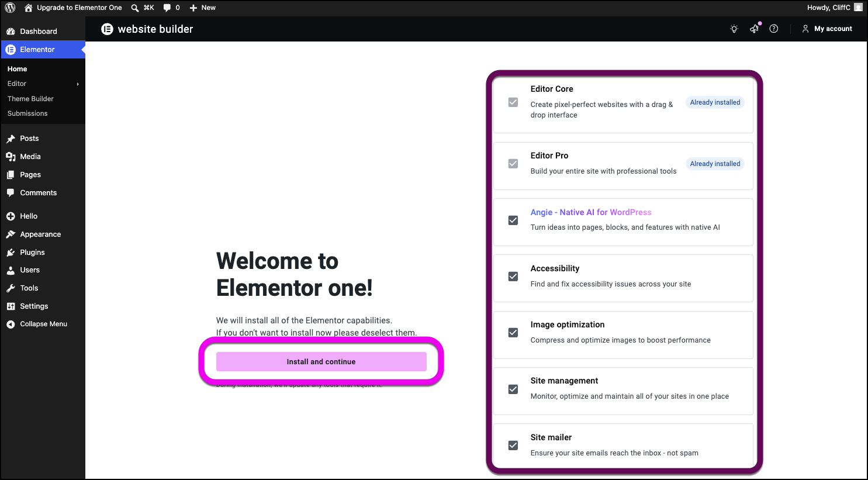
Task: Open the comments bubble icon in admin bar
Action: [x=167, y=8]
